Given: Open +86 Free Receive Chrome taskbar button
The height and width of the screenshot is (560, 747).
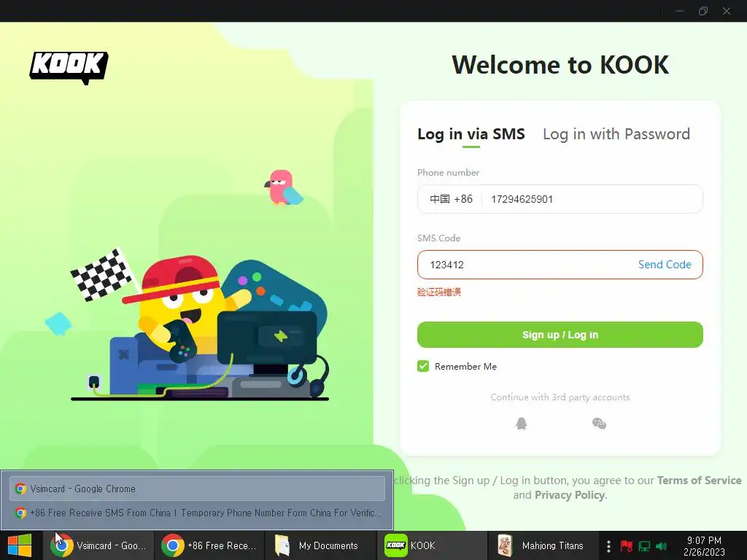Looking at the screenshot, I should tap(209, 545).
